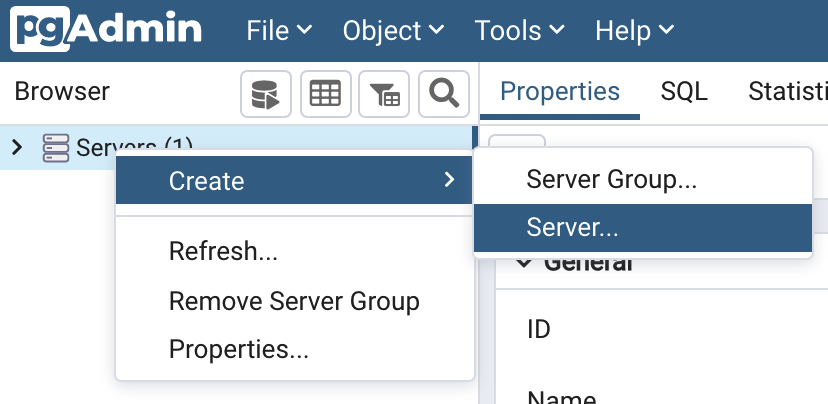Open the File menu dropdown

(x=279, y=31)
